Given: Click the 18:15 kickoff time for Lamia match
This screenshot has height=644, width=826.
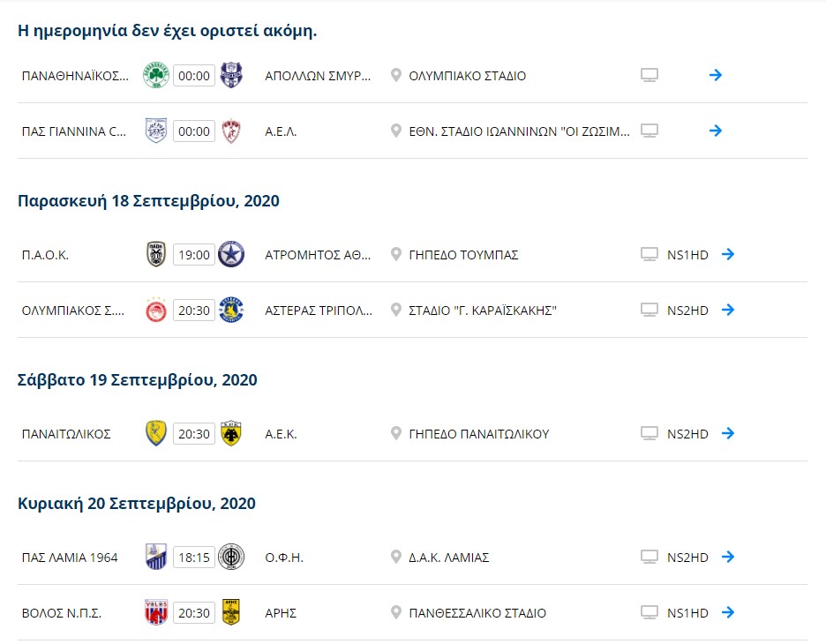Looking at the screenshot, I should point(194,558).
